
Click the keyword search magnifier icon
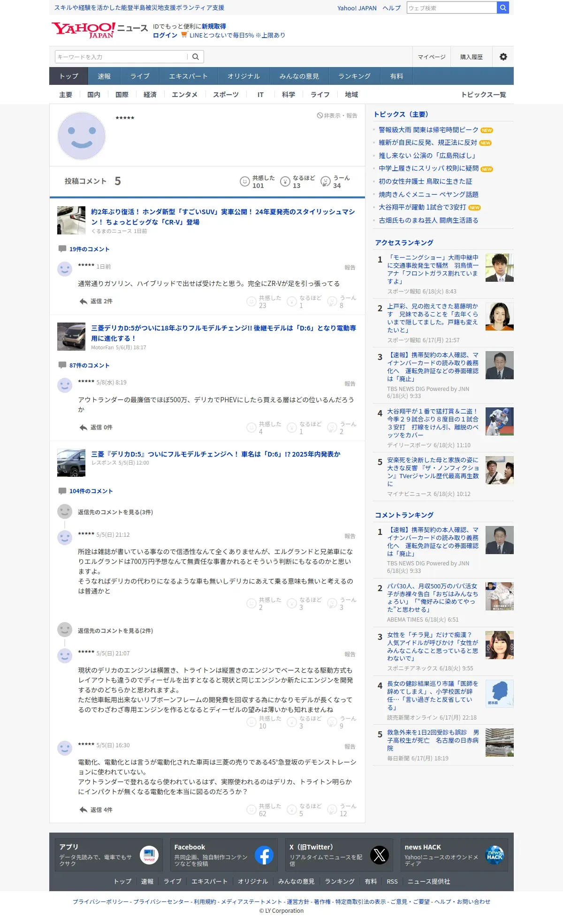pyautogui.click(x=196, y=57)
